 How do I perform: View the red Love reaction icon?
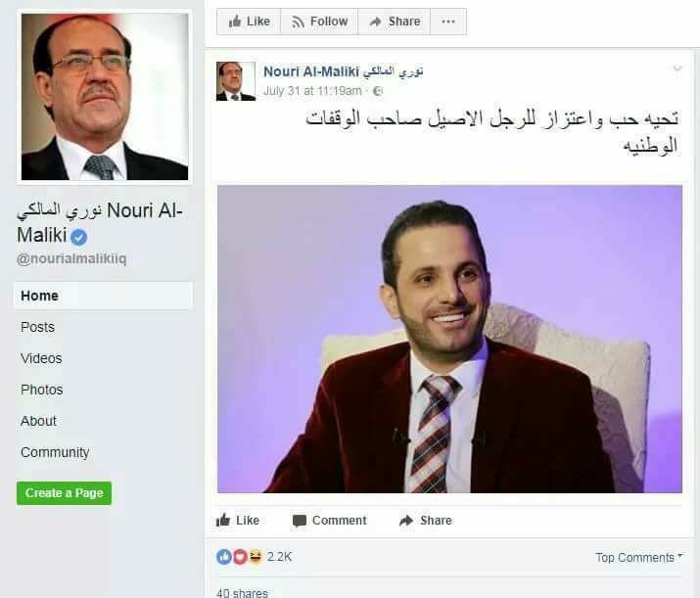coord(240,557)
